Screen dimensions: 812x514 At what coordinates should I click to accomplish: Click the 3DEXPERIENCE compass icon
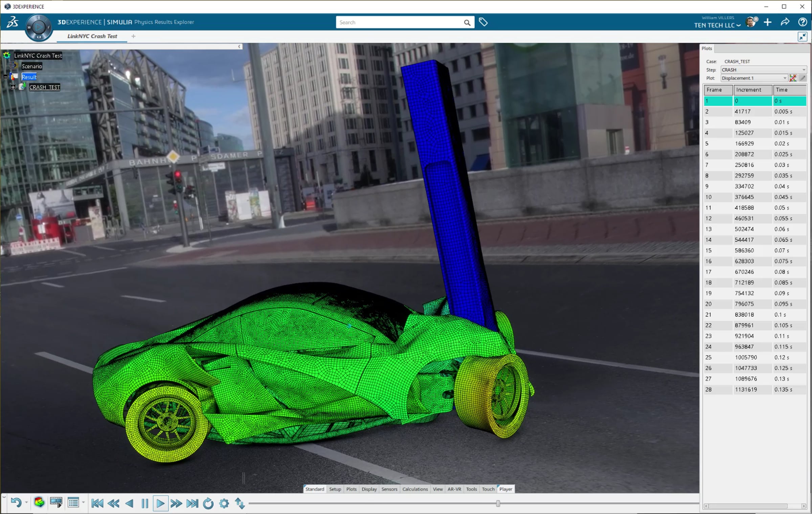39,27
